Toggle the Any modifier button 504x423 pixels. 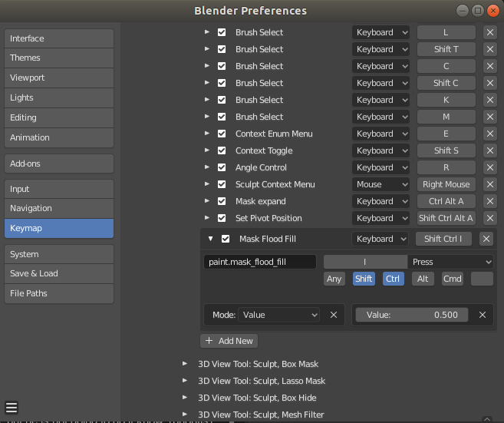tap(334, 279)
